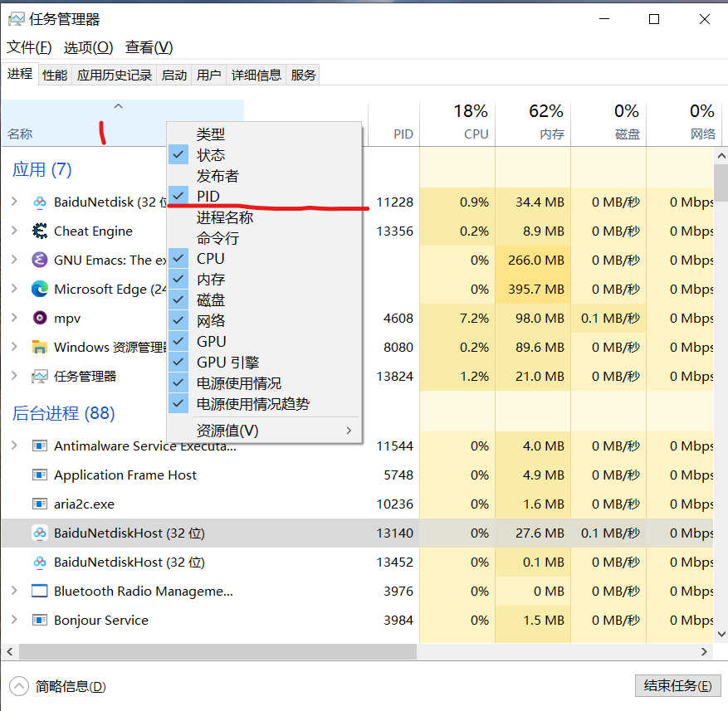
Task: Click the horizontal scrollbar right arrow
Action: coord(704,651)
